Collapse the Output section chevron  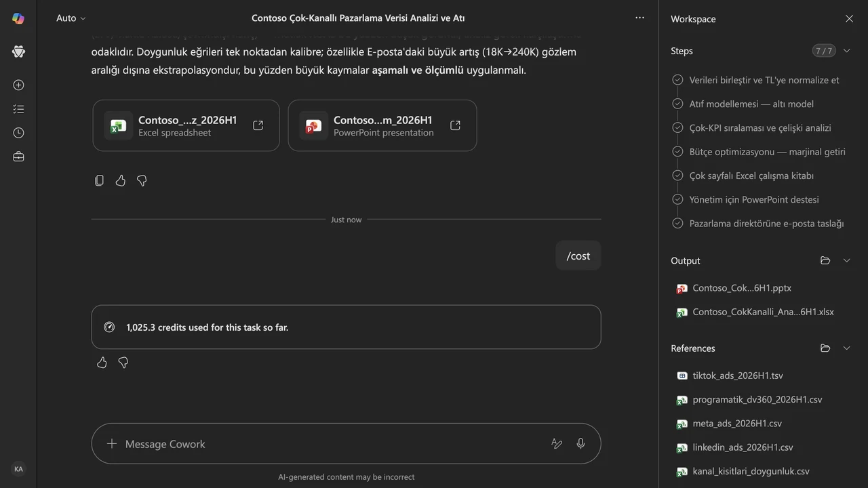[846, 260]
